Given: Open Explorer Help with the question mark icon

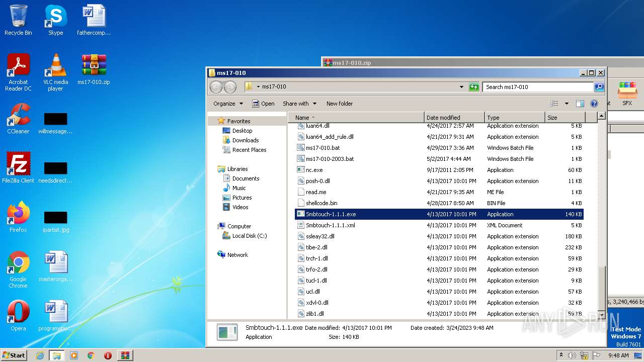Looking at the screenshot, I should pyautogui.click(x=594, y=104).
